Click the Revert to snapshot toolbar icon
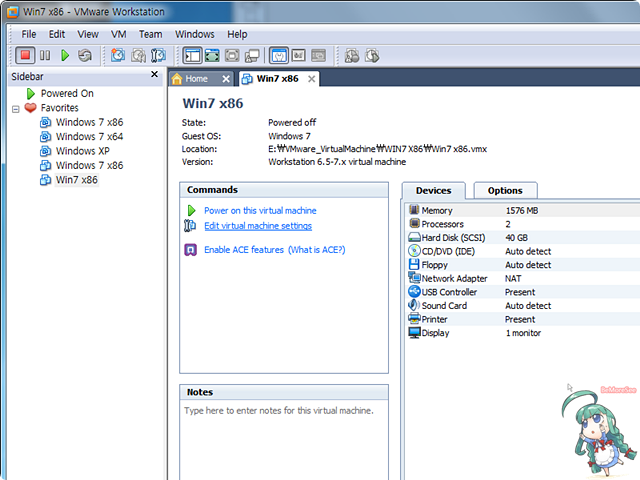Image resolution: width=640 pixels, height=480 pixels. click(x=138, y=56)
